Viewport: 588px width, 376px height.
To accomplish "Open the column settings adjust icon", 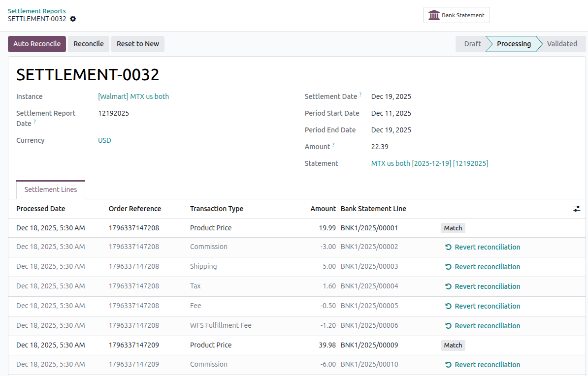I will tap(577, 209).
